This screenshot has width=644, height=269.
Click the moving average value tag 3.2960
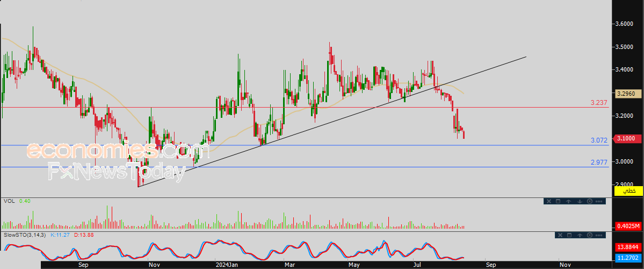[628, 94]
